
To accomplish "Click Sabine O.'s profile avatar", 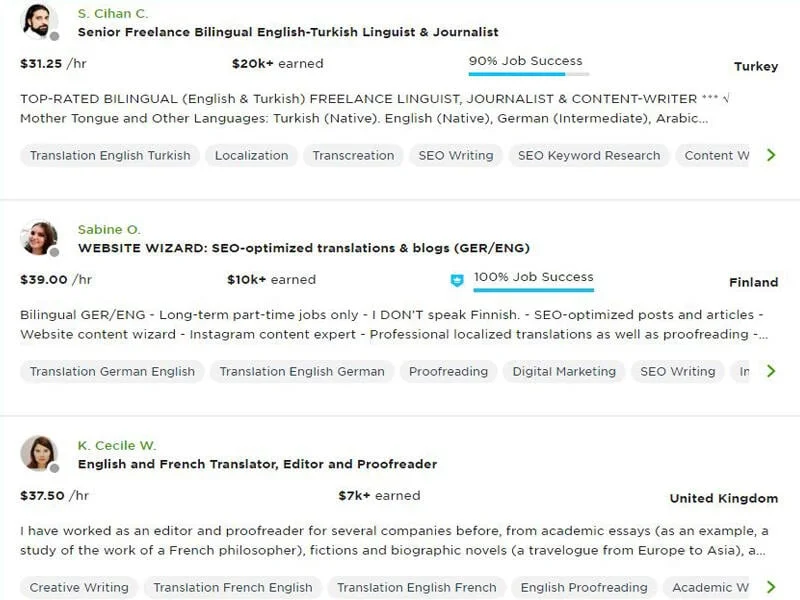I will click(38, 237).
